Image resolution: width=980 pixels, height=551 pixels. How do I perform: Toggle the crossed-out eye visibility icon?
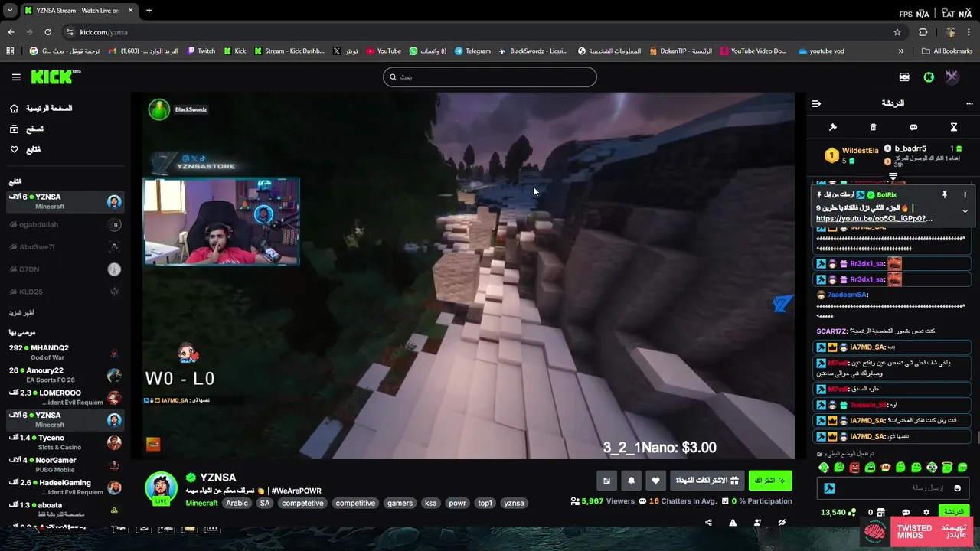click(x=782, y=523)
